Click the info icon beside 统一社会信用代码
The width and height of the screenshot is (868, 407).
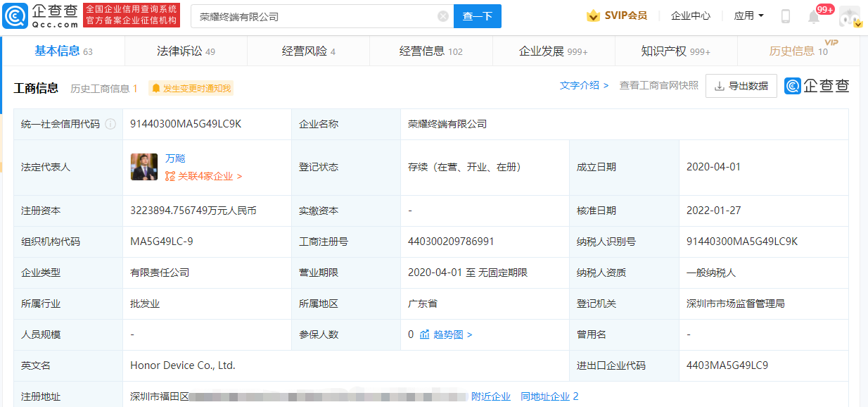[x=110, y=124]
